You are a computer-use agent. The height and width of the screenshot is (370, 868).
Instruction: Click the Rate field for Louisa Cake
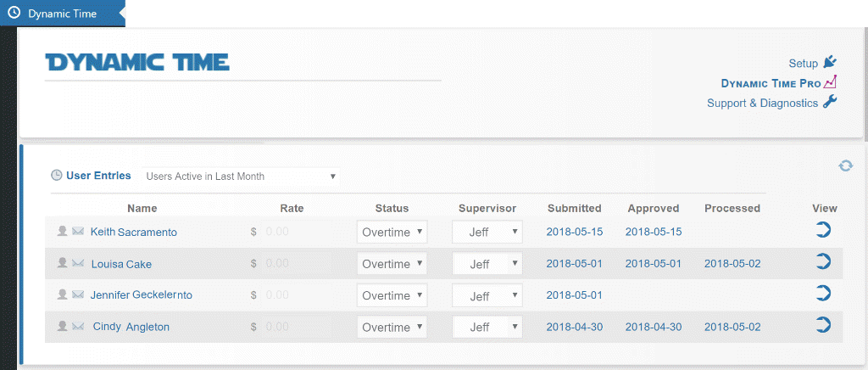(x=296, y=263)
